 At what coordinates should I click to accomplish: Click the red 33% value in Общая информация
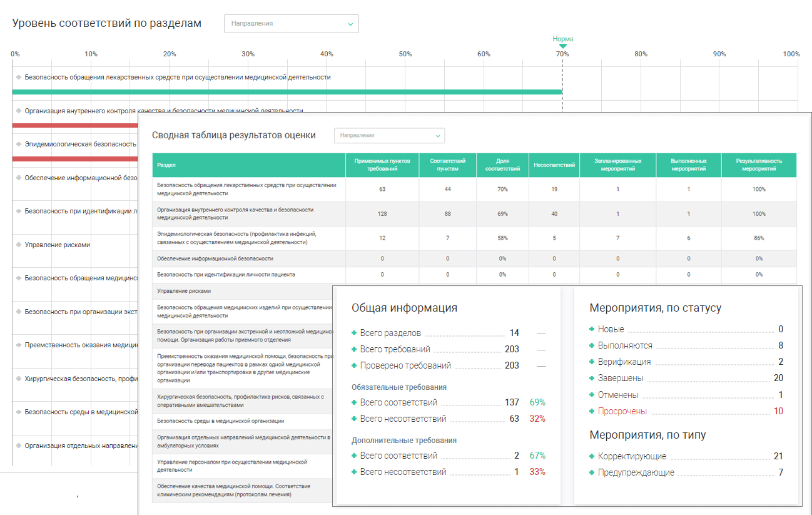537,472
